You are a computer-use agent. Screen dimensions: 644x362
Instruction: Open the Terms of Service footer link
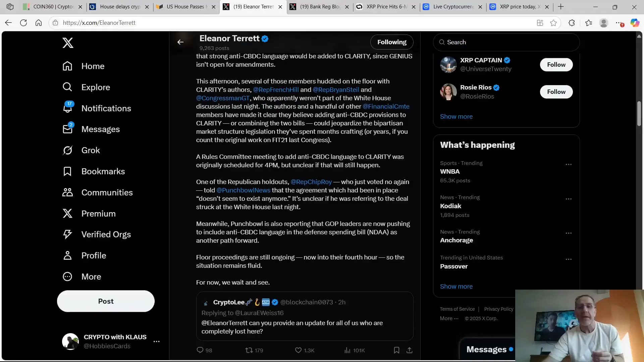(x=457, y=309)
